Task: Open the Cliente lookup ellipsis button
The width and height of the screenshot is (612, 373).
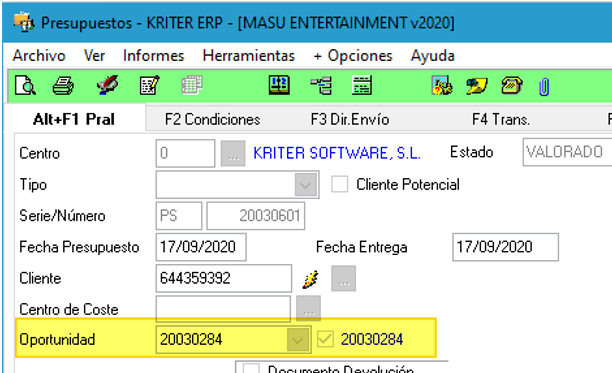Action: 343,279
